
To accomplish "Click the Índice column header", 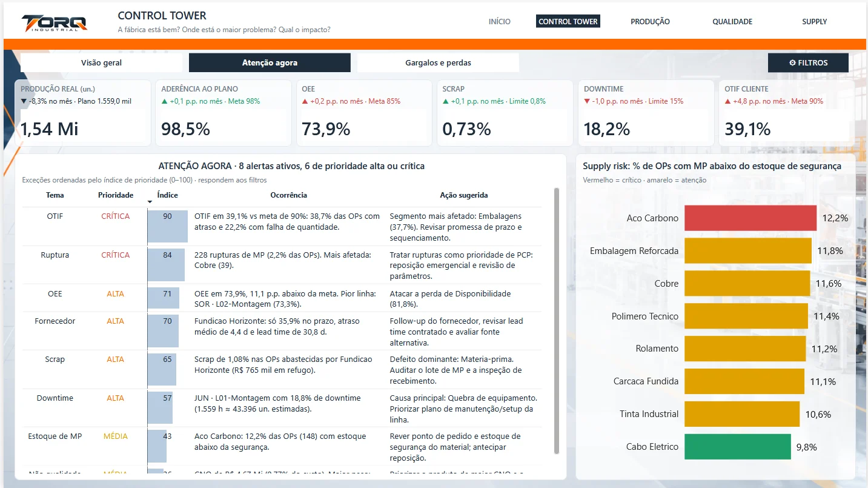I will point(167,195).
